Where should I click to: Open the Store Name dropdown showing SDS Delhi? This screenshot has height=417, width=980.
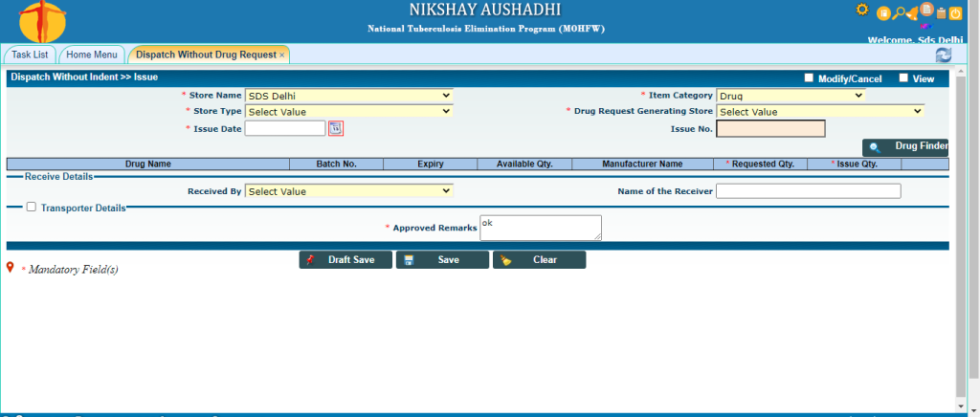click(x=348, y=96)
